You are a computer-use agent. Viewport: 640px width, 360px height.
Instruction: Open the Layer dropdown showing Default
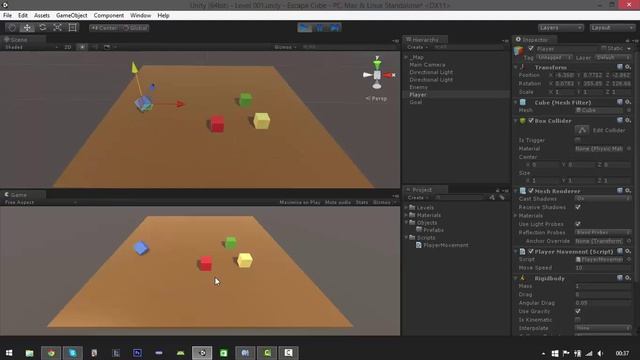click(613, 58)
